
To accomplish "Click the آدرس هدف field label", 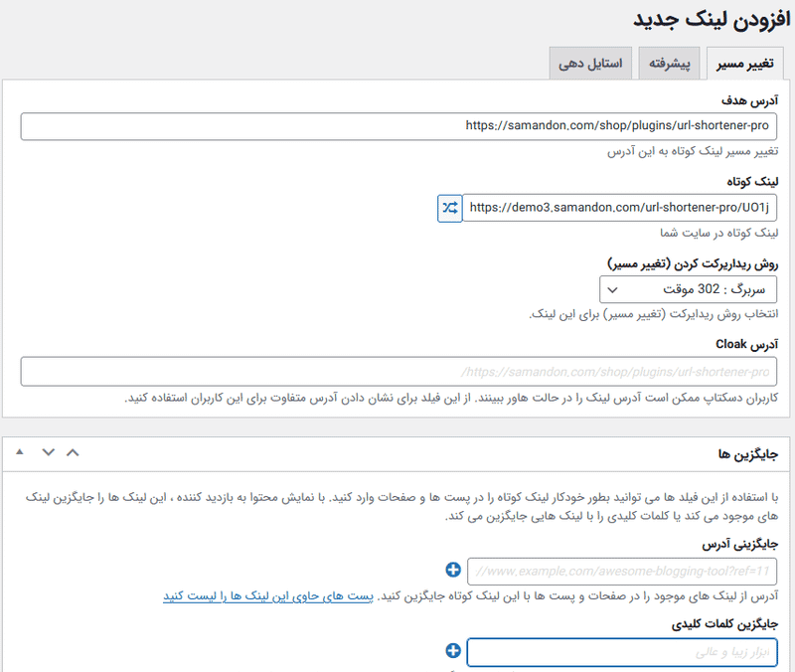I will [749, 100].
